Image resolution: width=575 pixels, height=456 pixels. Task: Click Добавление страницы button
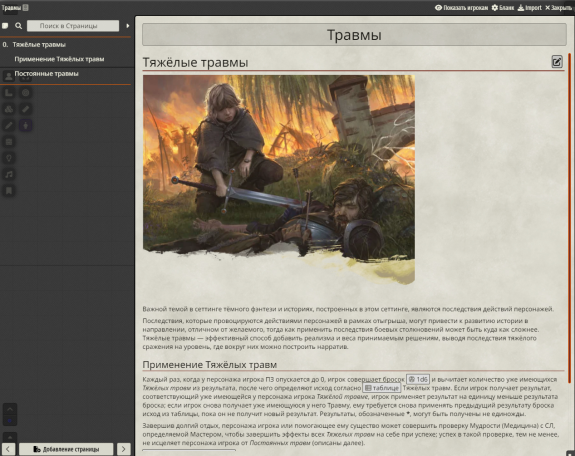pyautogui.click(x=66, y=449)
